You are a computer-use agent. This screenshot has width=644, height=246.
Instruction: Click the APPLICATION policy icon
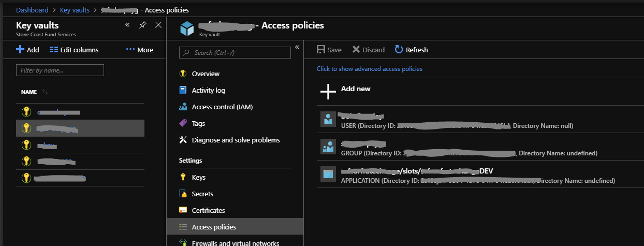[328, 175]
